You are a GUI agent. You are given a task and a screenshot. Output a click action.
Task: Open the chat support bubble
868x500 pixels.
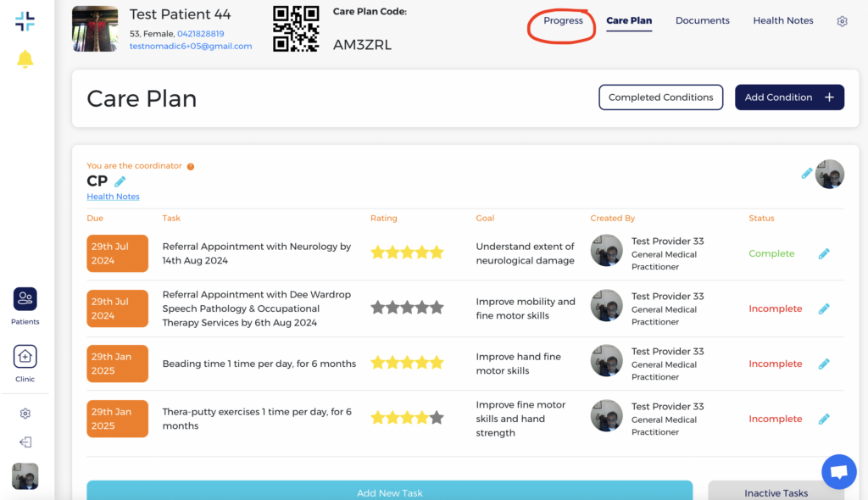[838, 472]
